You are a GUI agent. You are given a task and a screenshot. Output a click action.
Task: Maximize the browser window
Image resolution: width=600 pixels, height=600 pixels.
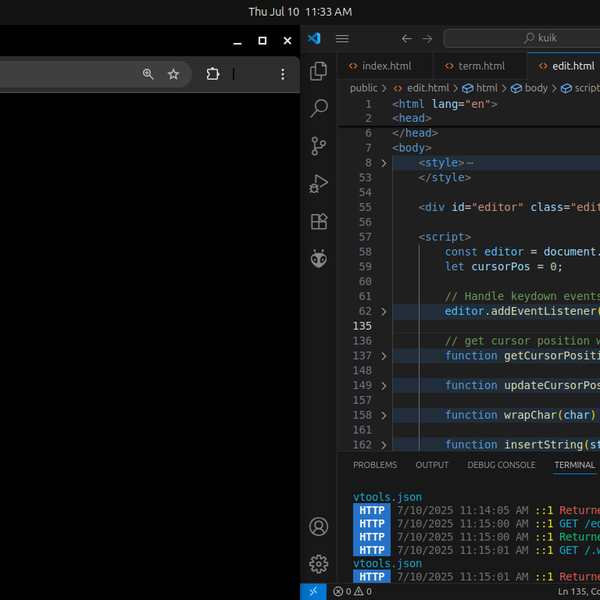coord(262,41)
